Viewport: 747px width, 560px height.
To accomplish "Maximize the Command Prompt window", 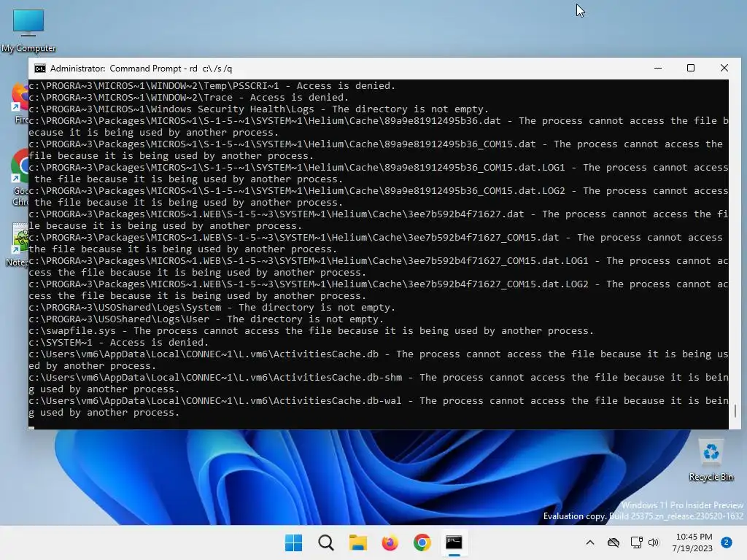I will pyautogui.click(x=691, y=68).
